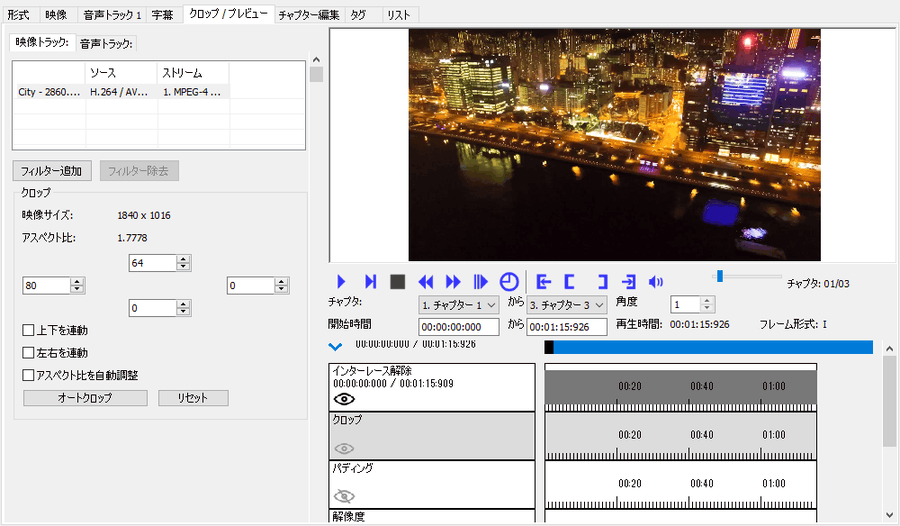
Task: Select the パディング filter row
Action: tap(432, 484)
